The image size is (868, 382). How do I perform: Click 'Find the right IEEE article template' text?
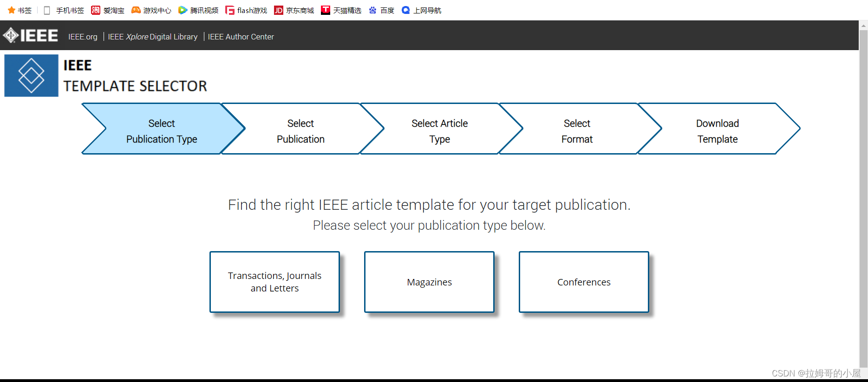[x=429, y=205]
